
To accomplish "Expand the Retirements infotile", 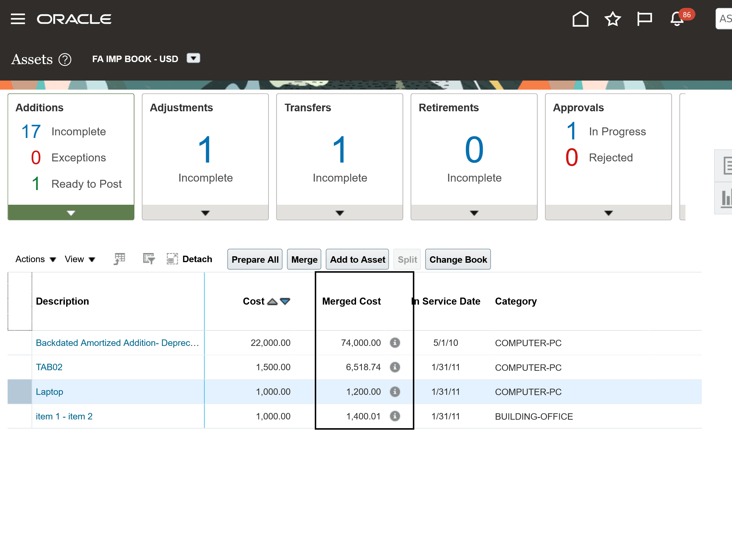I will coord(474,213).
